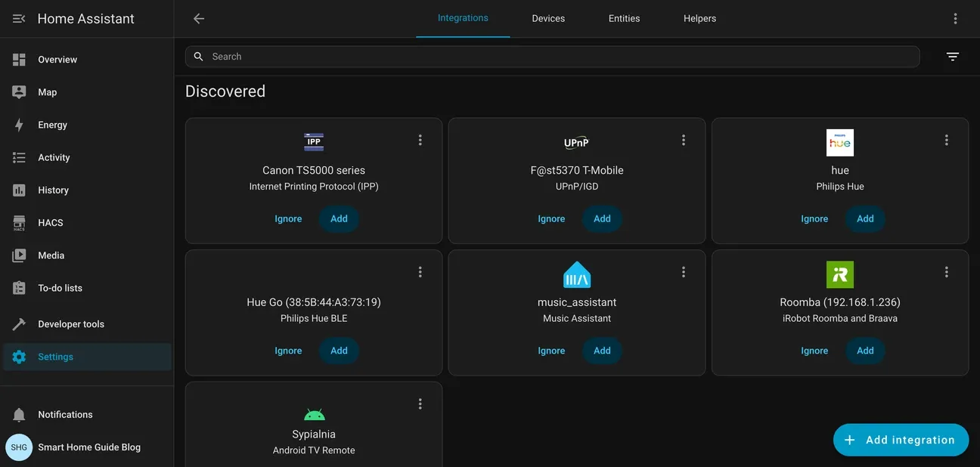Open Hue Go card options menu

click(420, 272)
